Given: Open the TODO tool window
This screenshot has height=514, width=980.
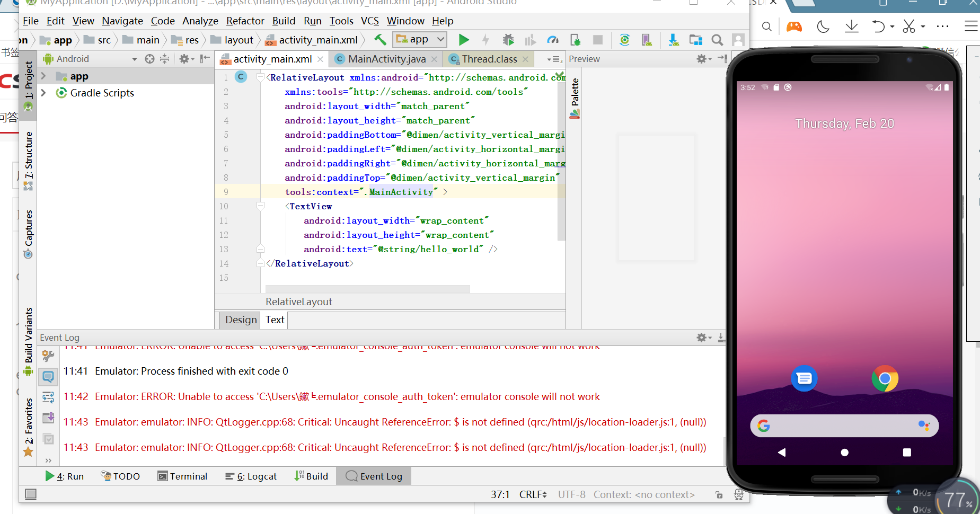Looking at the screenshot, I should click(x=120, y=476).
